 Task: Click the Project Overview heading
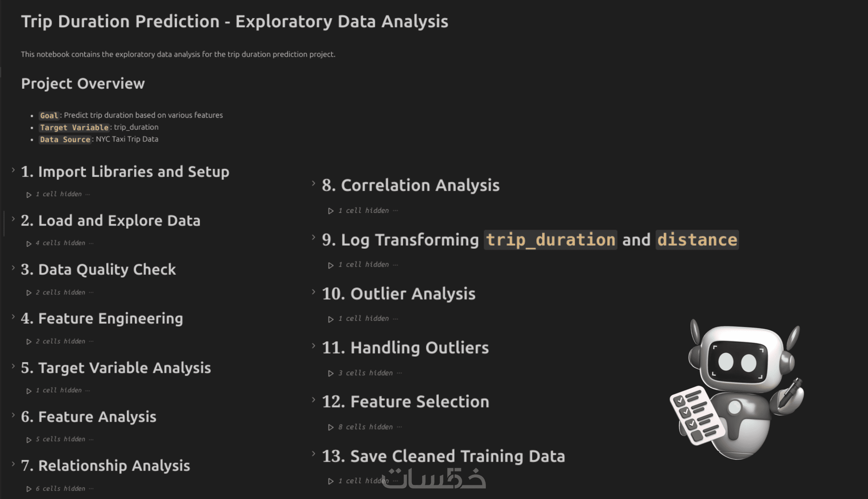(x=83, y=84)
